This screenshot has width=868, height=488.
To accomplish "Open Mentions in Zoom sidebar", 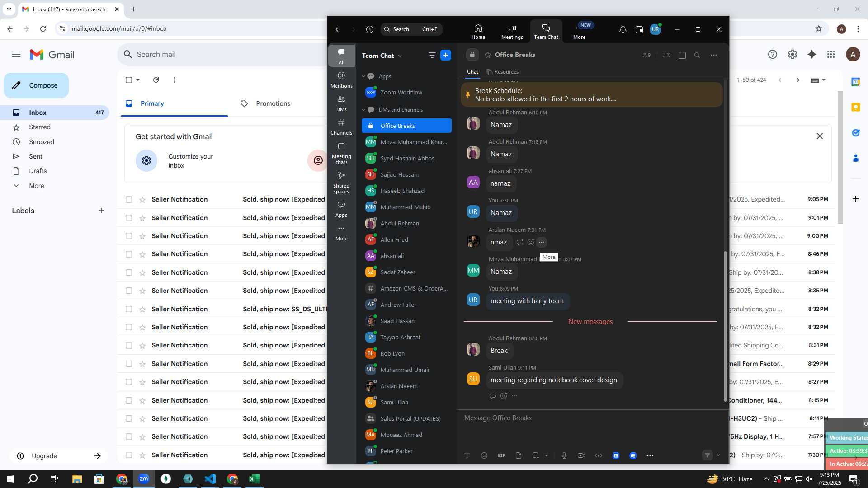I will pyautogui.click(x=341, y=80).
